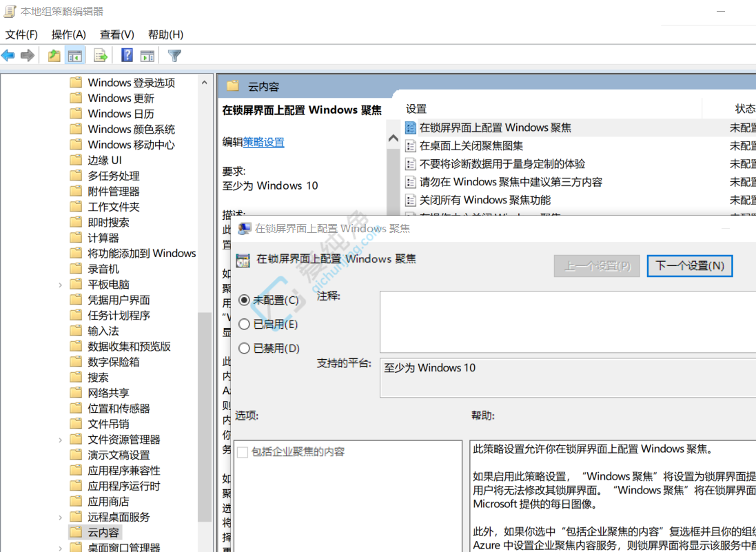Open the 查看(V) menu
The height and width of the screenshot is (552, 756).
point(116,34)
